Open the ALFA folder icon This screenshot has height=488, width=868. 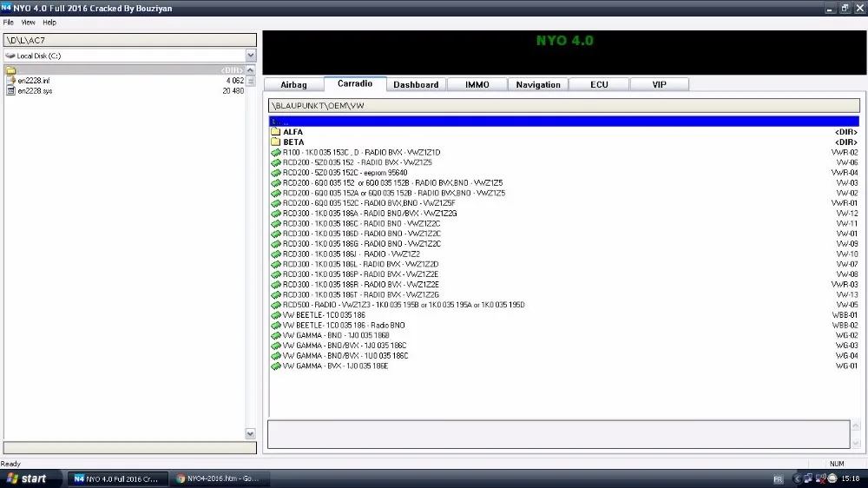click(276, 132)
